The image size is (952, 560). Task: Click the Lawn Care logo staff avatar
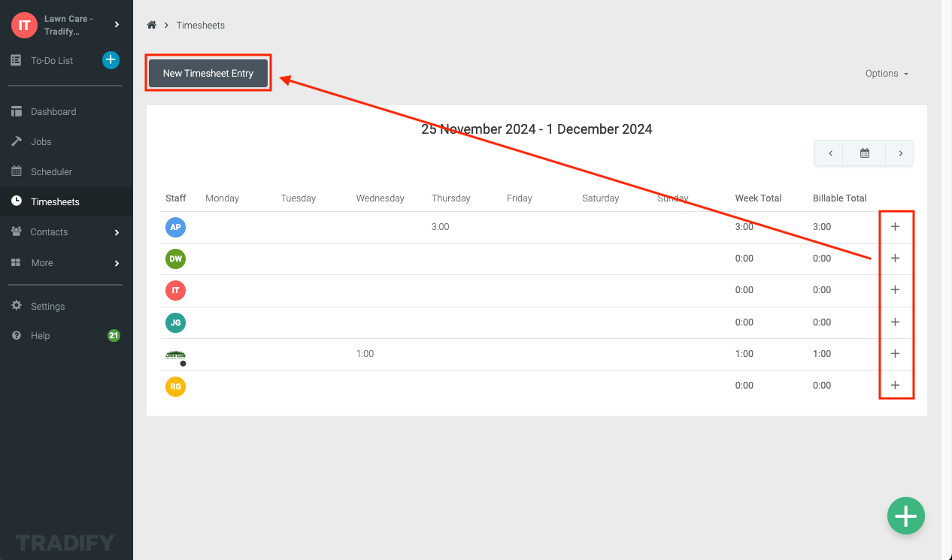tap(175, 355)
